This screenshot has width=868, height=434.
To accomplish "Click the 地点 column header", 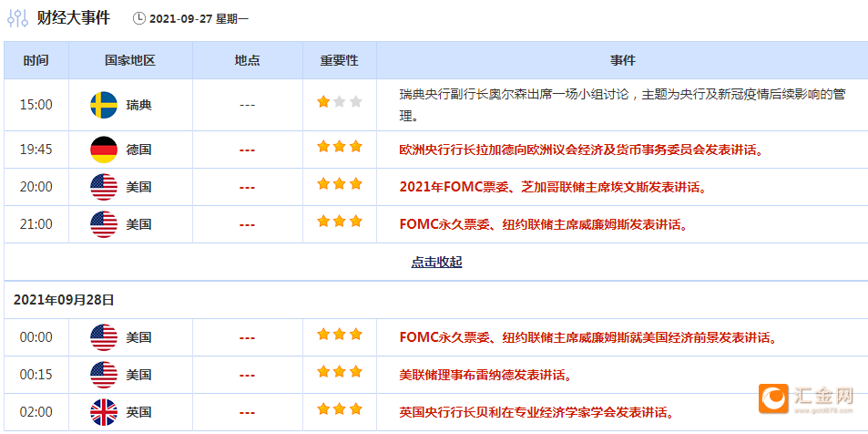I will click(247, 60).
